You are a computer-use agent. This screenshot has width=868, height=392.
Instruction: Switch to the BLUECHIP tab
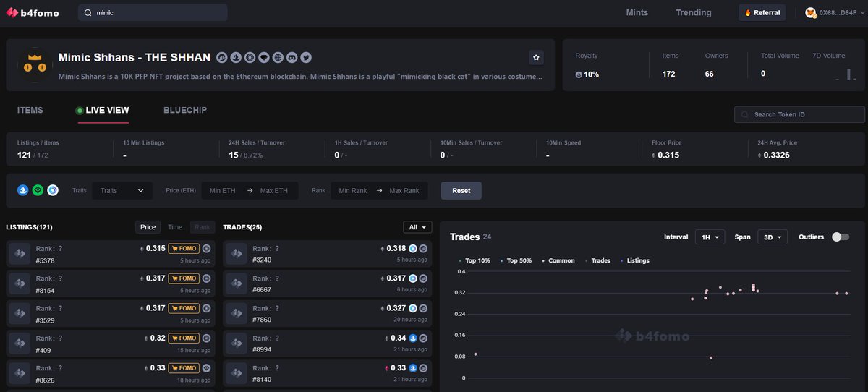185,110
